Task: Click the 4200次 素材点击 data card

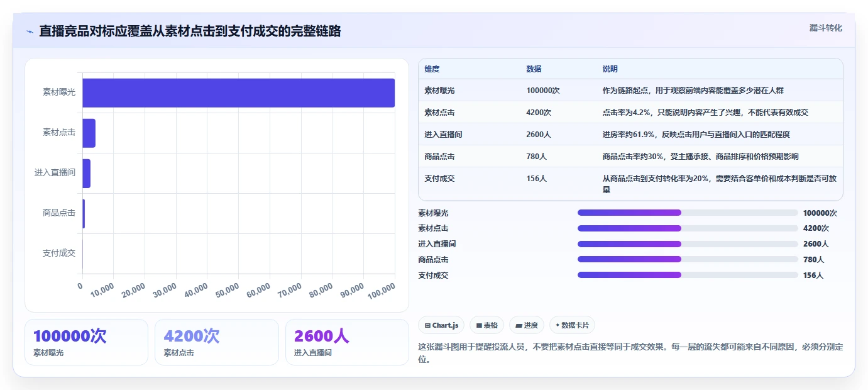Action: (x=217, y=342)
